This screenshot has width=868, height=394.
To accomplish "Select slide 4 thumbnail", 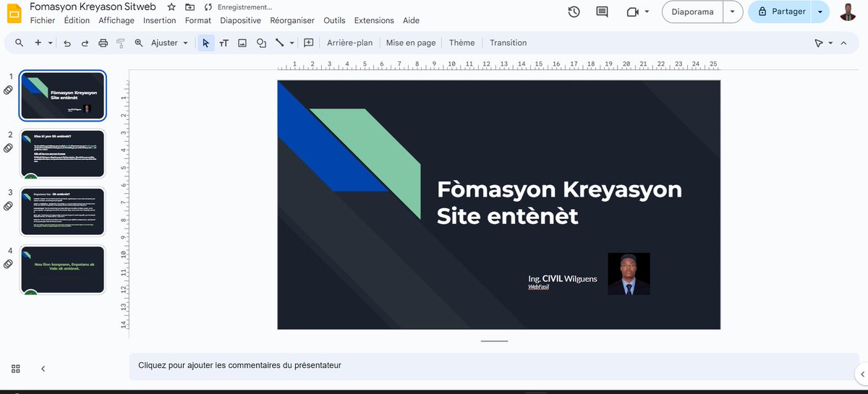I will point(63,269).
